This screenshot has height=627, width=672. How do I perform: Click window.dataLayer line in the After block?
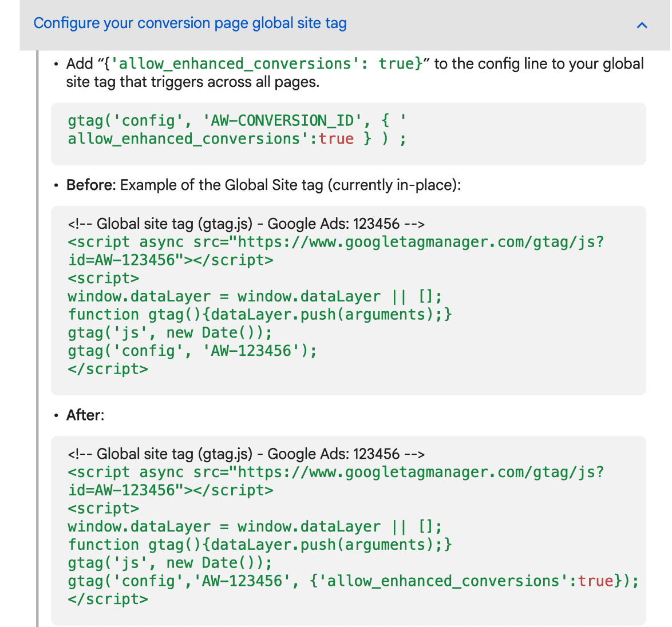tap(255, 526)
